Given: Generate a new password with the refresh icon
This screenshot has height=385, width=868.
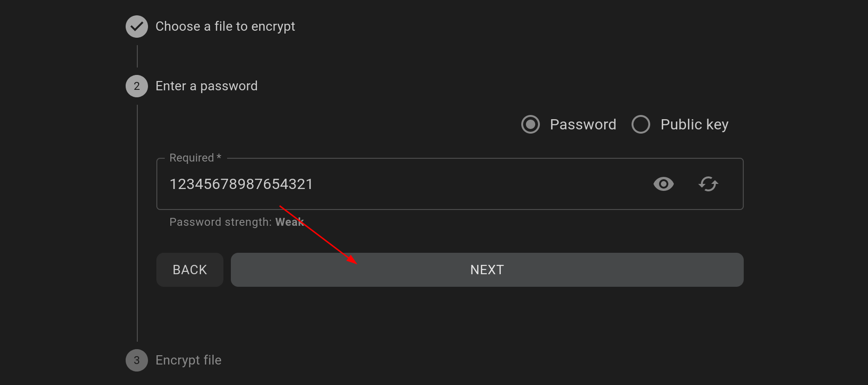Looking at the screenshot, I should 708,184.
